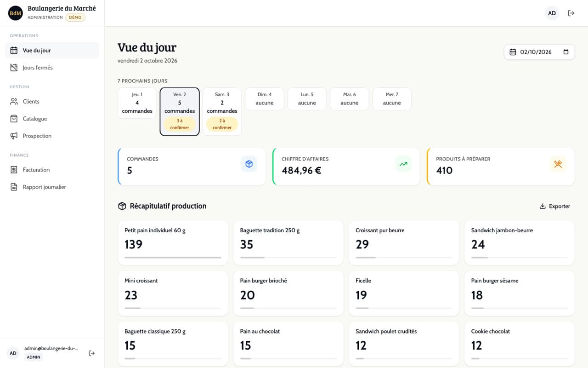This screenshot has height=368, width=588.
Task: Open the Prospection menu item
Action: point(52,136)
